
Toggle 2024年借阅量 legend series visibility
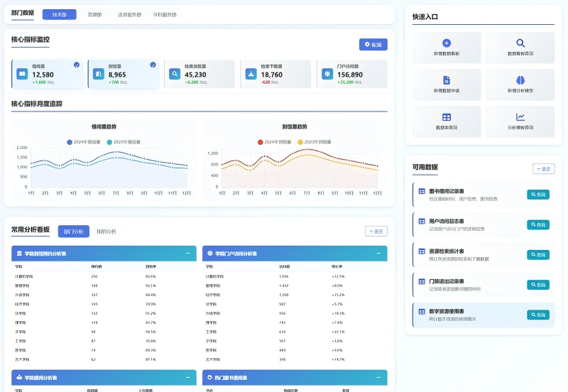70,142
